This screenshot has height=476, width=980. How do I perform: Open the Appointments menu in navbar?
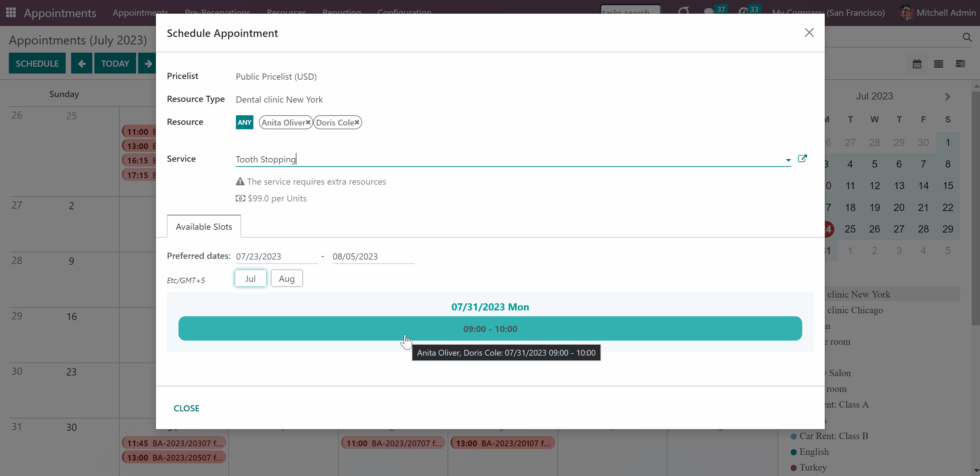pyautogui.click(x=141, y=13)
